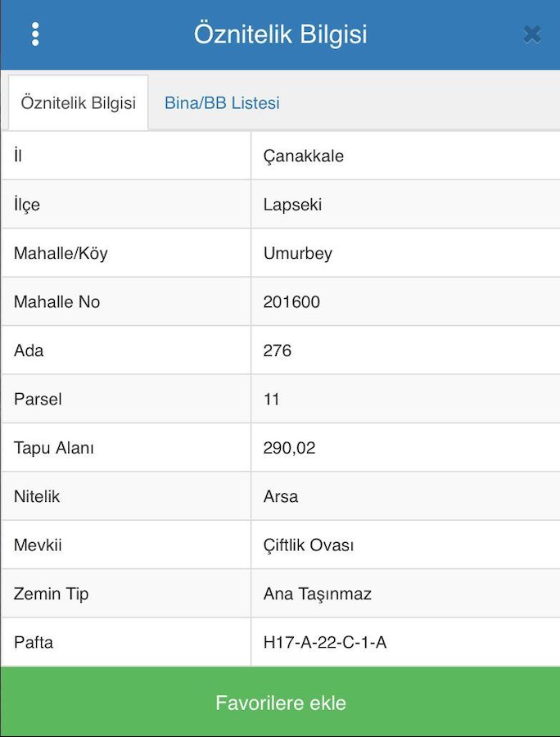
Task: Click the Parsel value 11
Action: [272, 400]
